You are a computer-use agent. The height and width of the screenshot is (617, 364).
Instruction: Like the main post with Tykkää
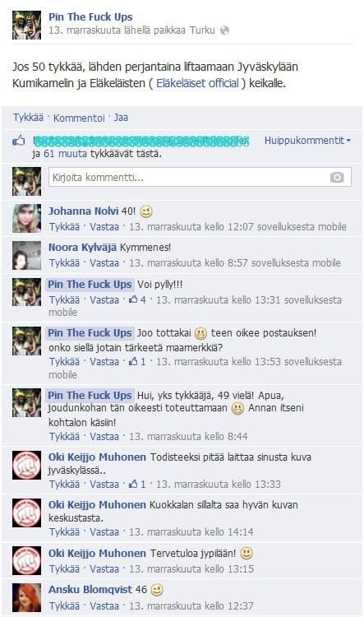pos(28,118)
